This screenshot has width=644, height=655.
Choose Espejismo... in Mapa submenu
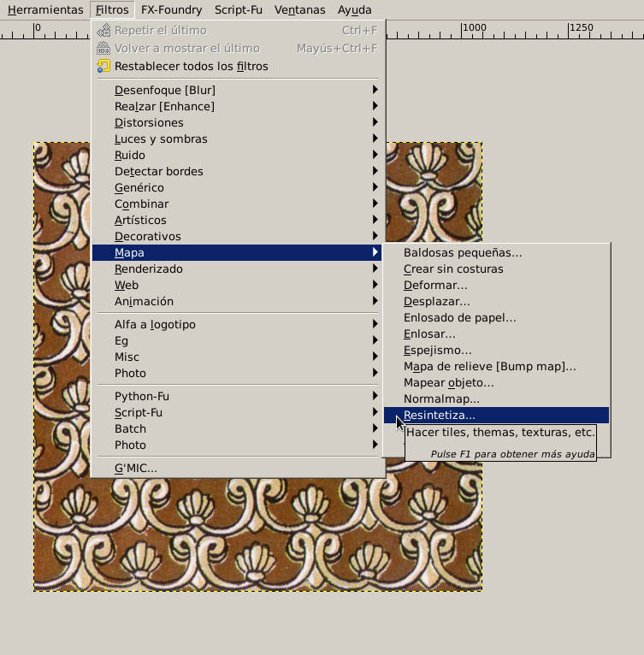[x=496, y=351]
